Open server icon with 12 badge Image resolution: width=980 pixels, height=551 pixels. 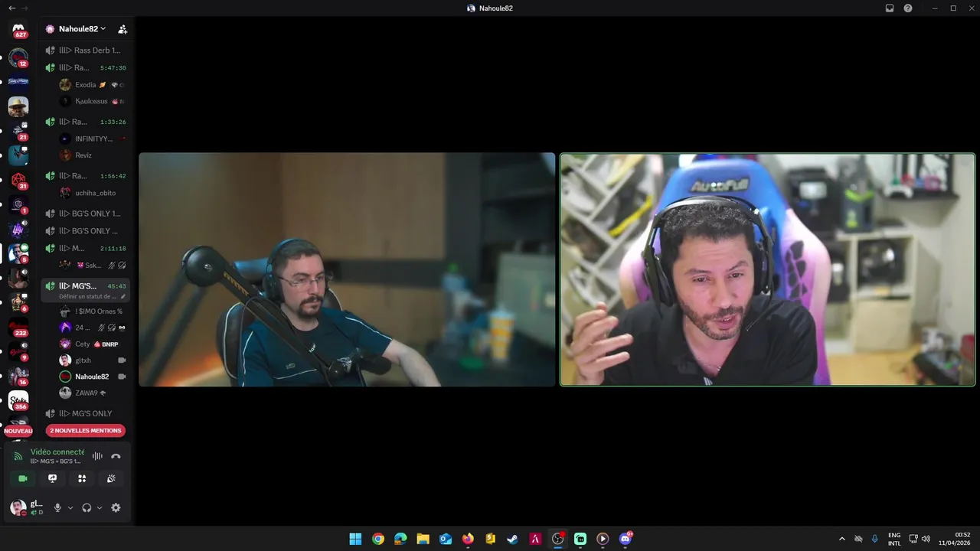(x=18, y=57)
